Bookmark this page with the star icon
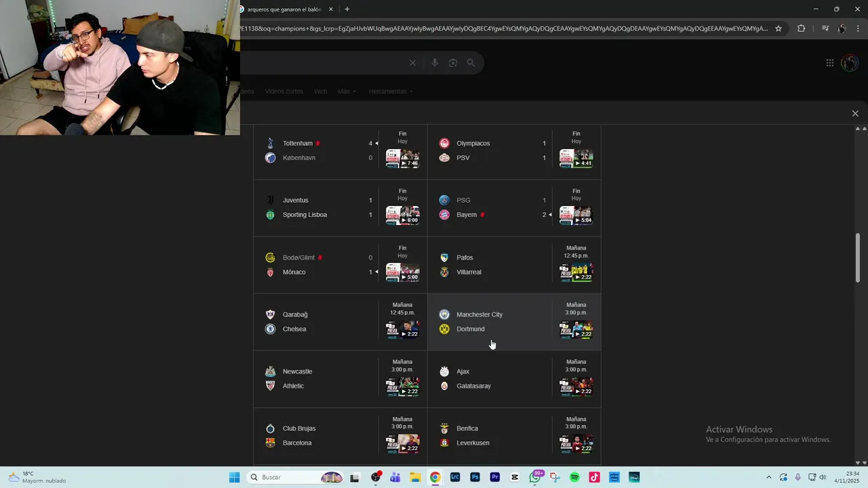The image size is (868, 488). (778, 28)
